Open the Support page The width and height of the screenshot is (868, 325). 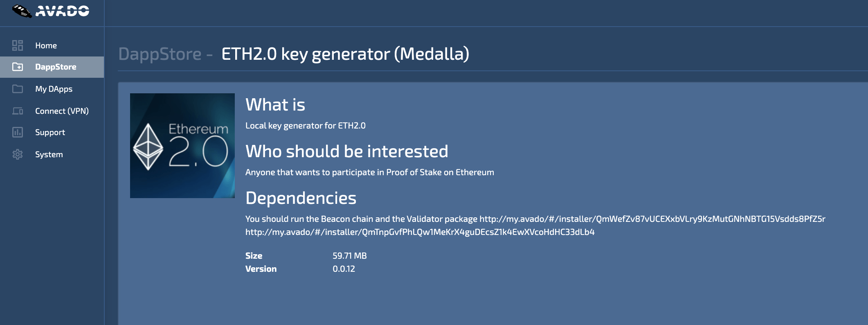pyautogui.click(x=50, y=132)
